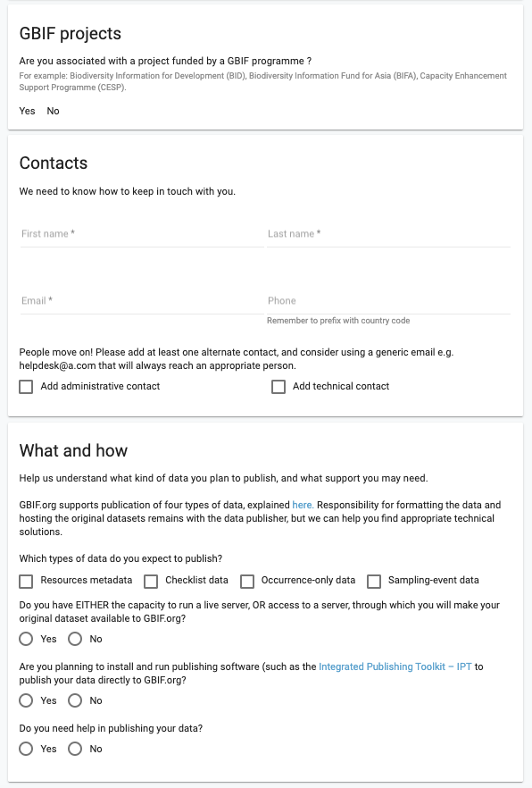Select Yes for installing publishing software
532x788 pixels.
pyautogui.click(x=26, y=700)
